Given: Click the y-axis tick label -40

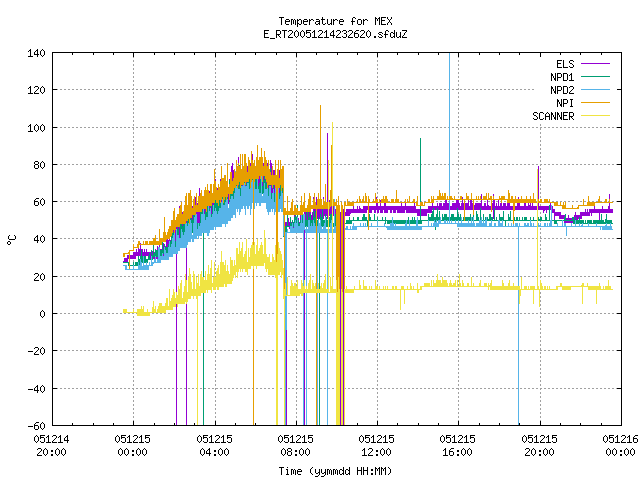Looking at the screenshot, I should point(36,389).
